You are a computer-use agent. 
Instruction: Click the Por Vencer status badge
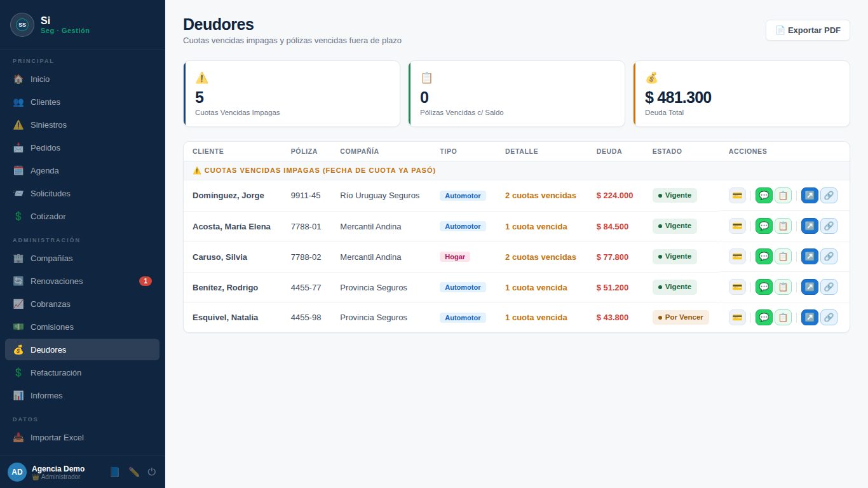(x=681, y=318)
